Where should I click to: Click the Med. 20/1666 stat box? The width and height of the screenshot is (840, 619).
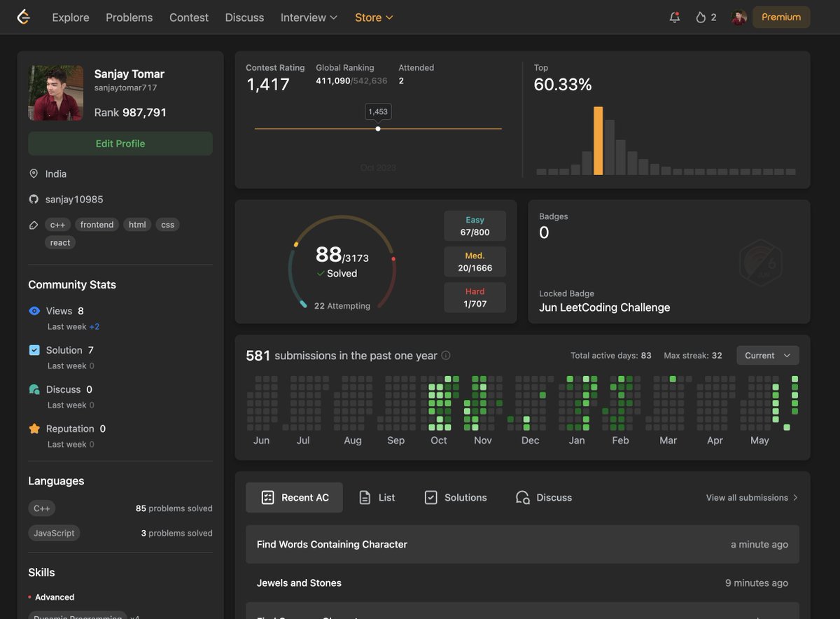(475, 262)
